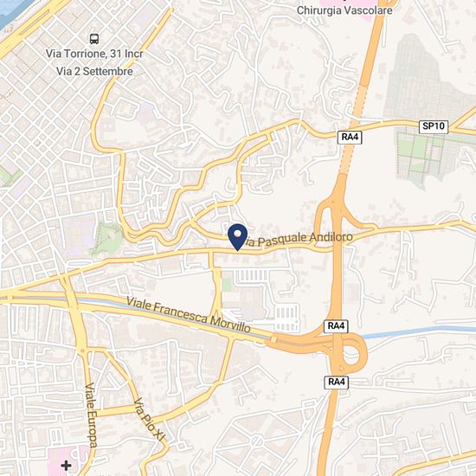Click the RA4 shield nearest the SP10 road

350,138
